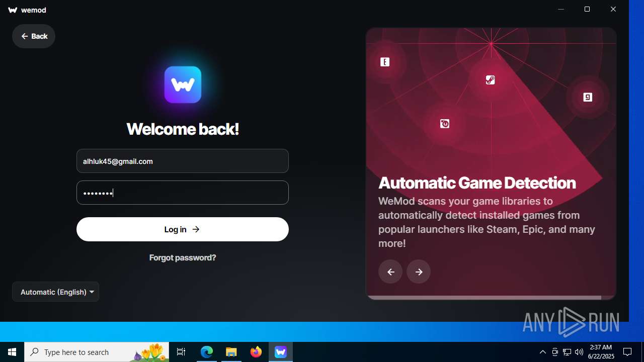Open volume control in tray
Viewport: 644px width, 362px height.
pos(579,352)
